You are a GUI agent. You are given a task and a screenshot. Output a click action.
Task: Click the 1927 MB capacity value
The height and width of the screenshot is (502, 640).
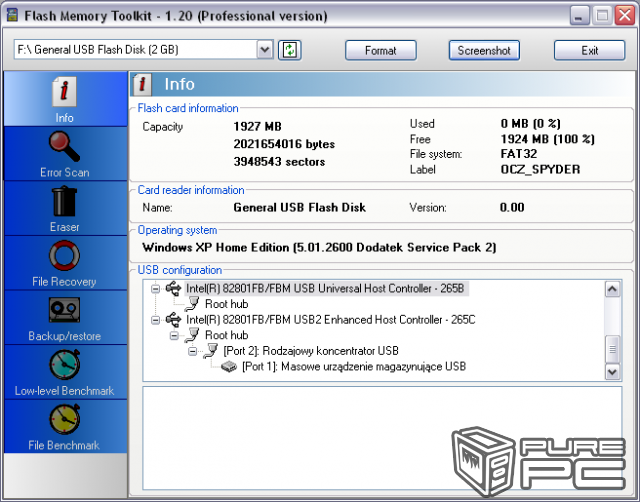[258, 127]
